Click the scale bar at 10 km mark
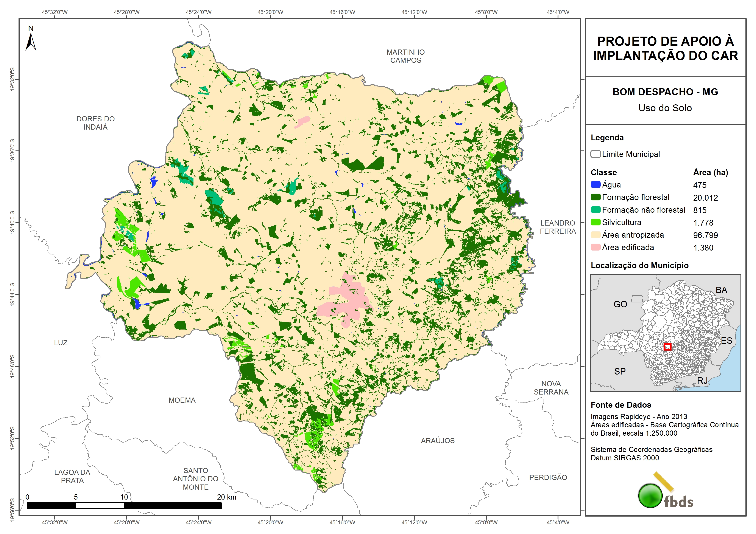This screenshot has height=534, width=756. pos(124,505)
